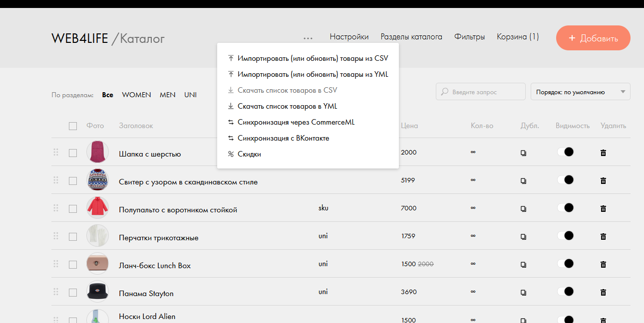Open the Корзина (1) link
Viewport: 644px width, 323px height.
coord(518,37)
